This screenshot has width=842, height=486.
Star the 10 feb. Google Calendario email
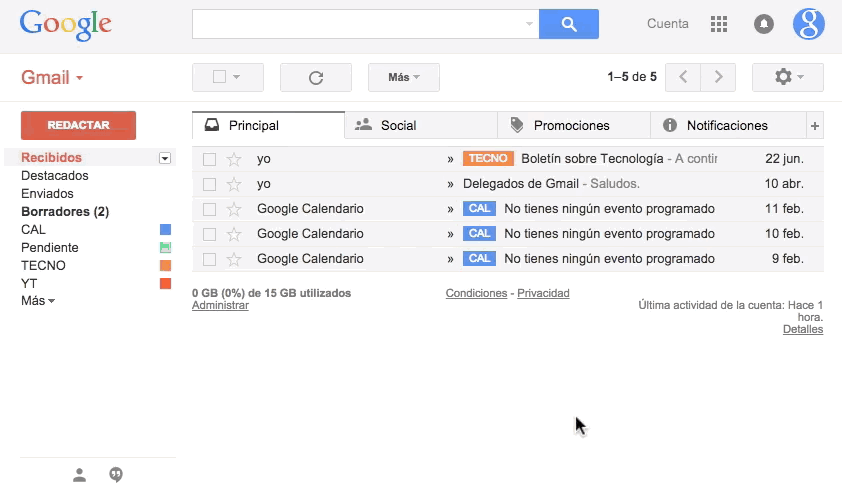coord(234,234)
